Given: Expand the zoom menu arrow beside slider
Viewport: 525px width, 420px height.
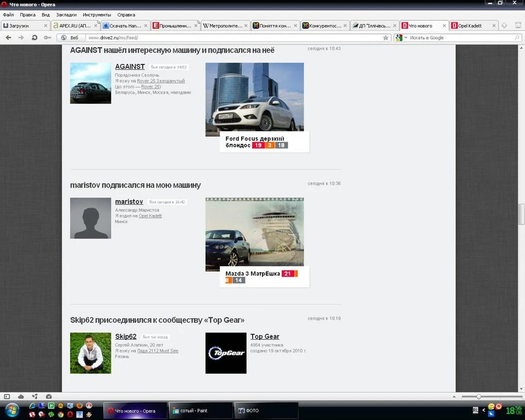Looking at the screenshot, I should pyautogui.click(x=454, y=397).
